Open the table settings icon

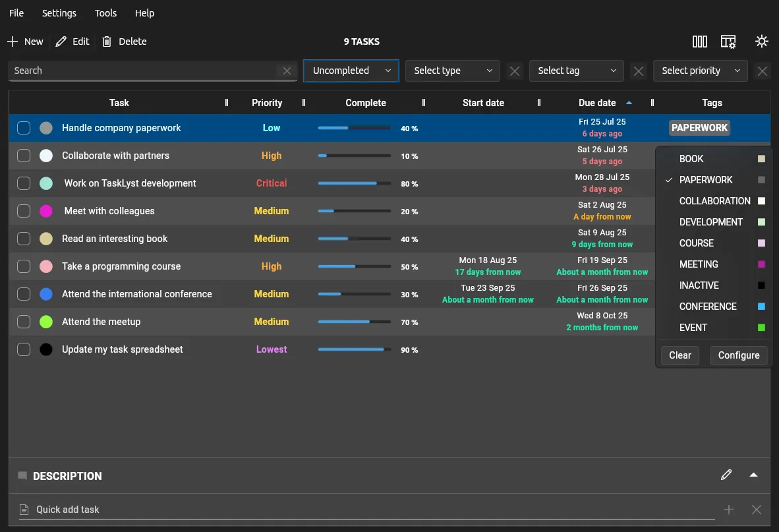click(728, 42)
